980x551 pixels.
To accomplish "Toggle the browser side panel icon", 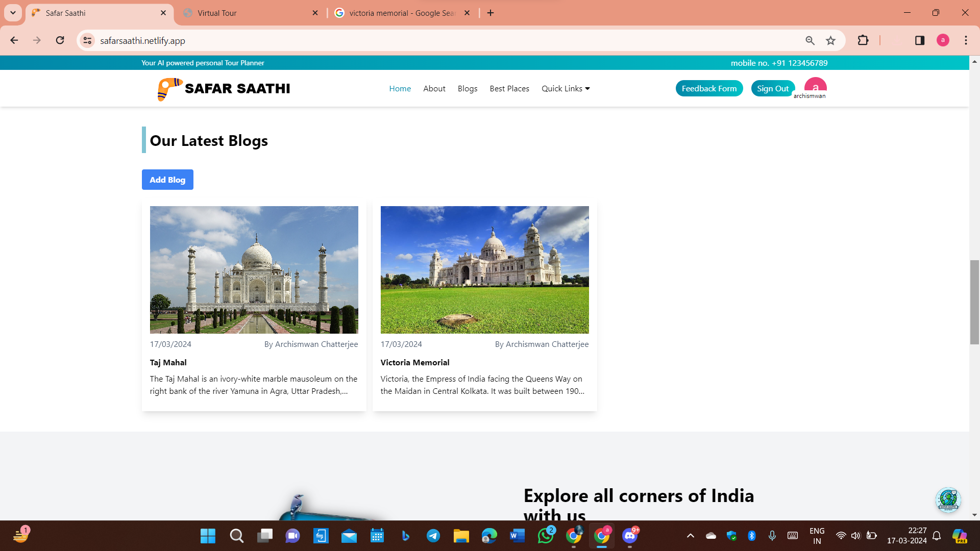I will click(x=919, y=41).
